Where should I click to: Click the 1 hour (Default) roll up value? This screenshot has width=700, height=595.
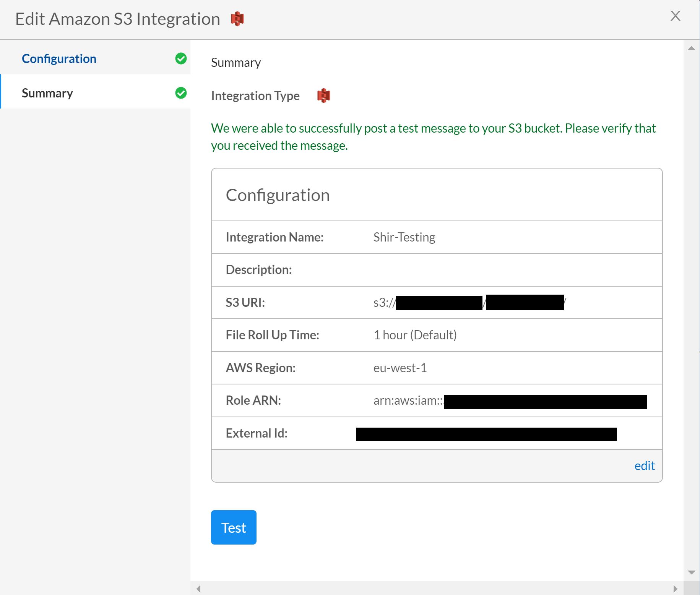coord(415,335)
